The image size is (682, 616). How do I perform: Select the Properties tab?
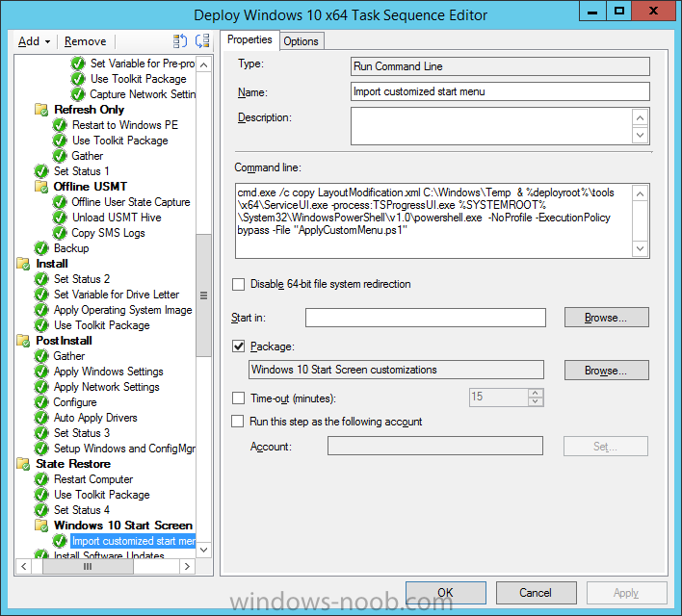(249, 39)
